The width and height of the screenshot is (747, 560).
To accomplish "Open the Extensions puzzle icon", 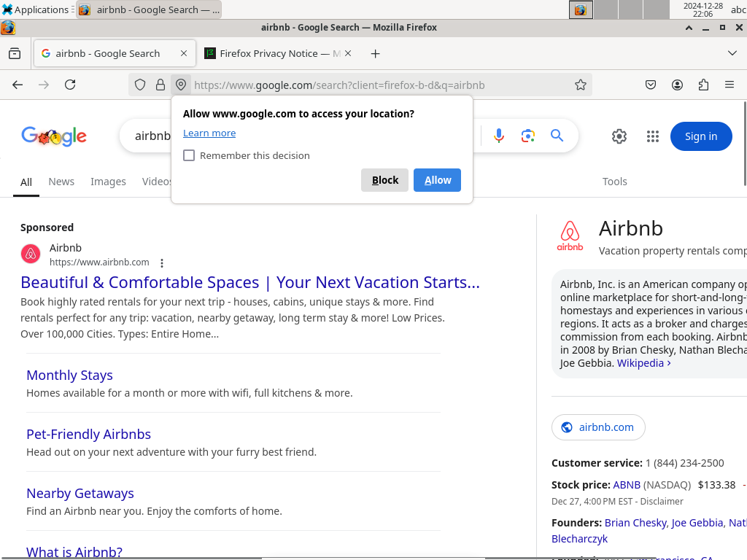I will click(703, 85).
